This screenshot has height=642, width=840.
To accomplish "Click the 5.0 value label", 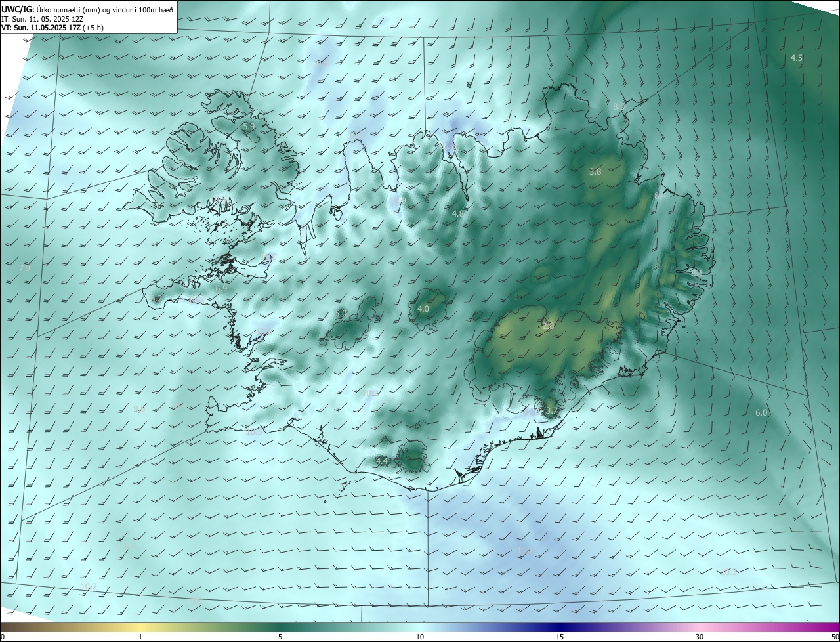I will [x=341, y=314].
